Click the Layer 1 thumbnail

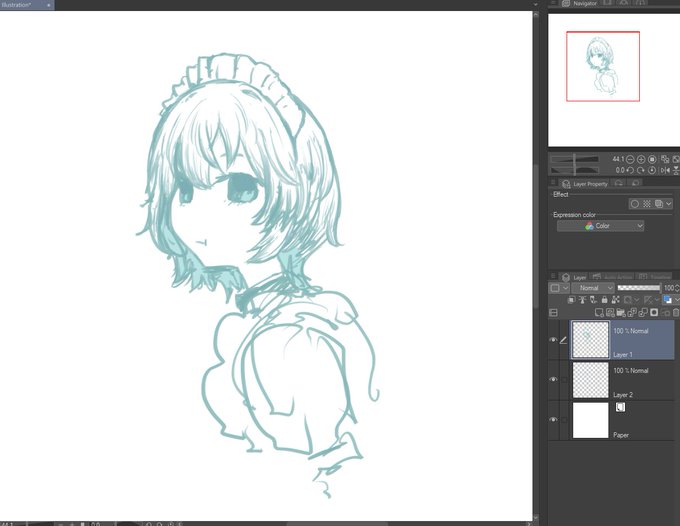pos(590,340)
